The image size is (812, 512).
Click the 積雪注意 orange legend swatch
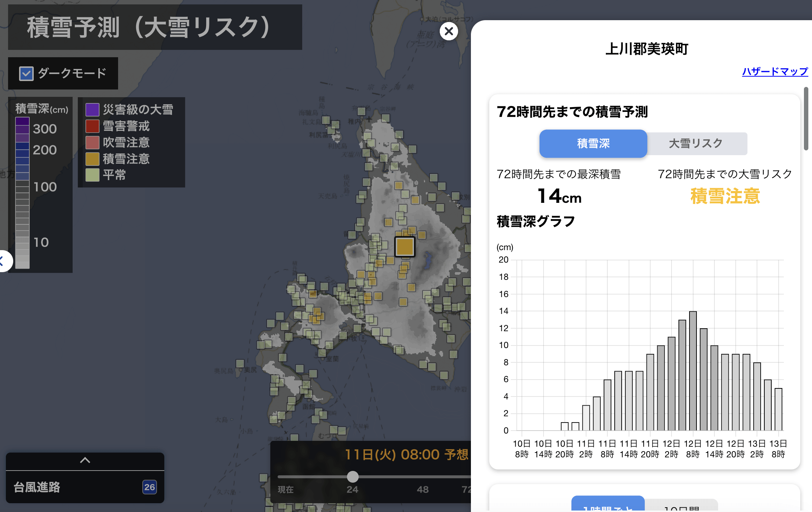pyautogui.click(x=92, y=159)
